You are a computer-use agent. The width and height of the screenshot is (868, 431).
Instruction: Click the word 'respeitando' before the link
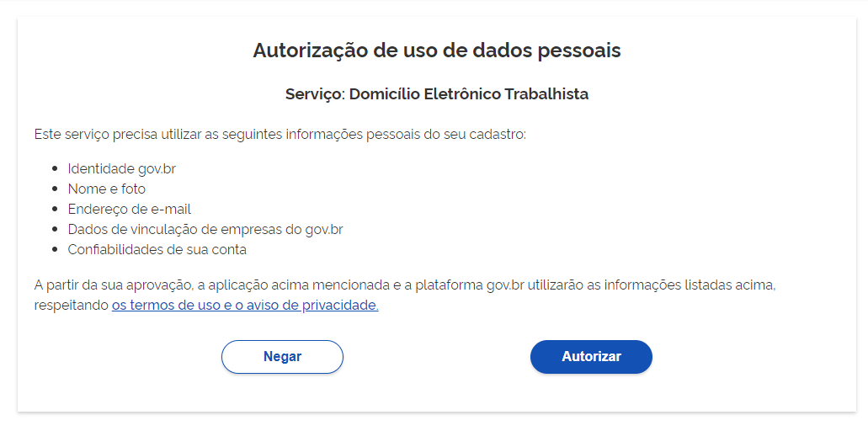pyautogui.click(x=72, y=306)
